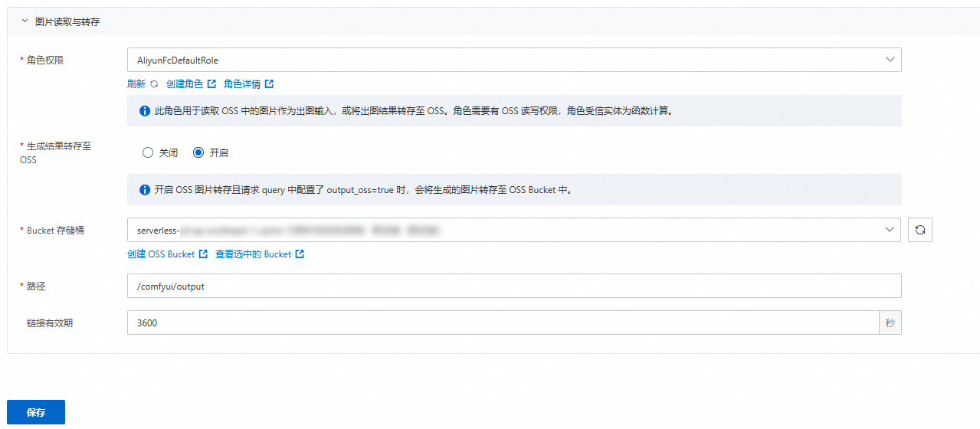This screenshot has width=980, height=429.
Task: Click the dropdown arrow of Bucket field
Action: click(x=890, y=230)
